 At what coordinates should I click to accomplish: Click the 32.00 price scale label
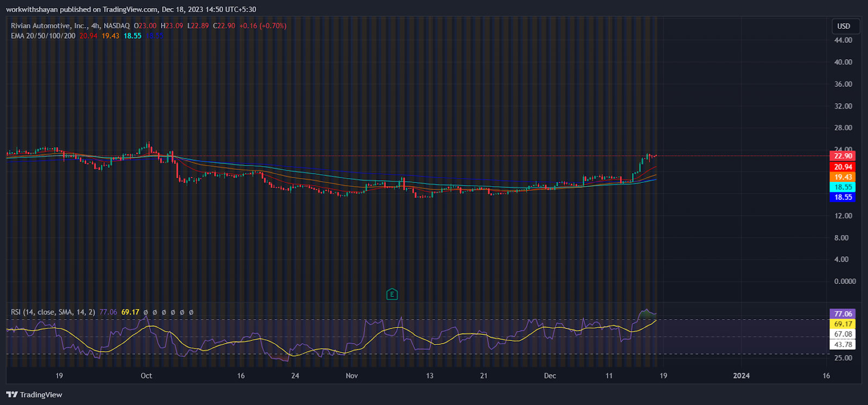coord(843,106)
